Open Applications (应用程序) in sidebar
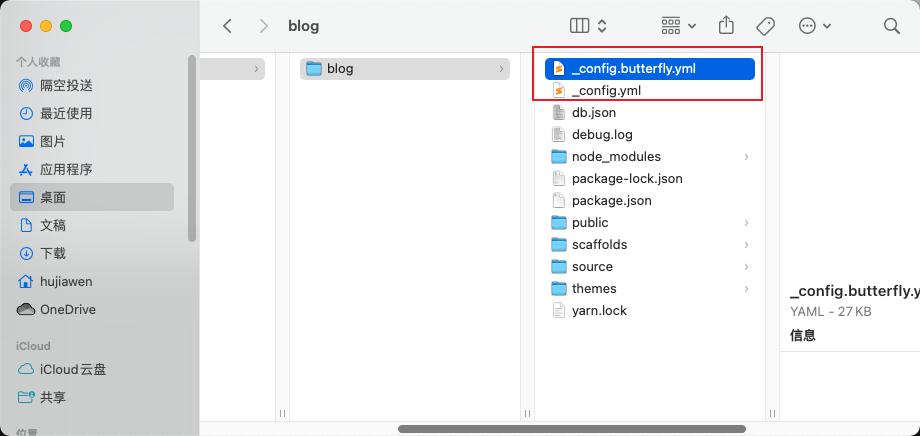920x436 pixels. (x=92, y=170)
